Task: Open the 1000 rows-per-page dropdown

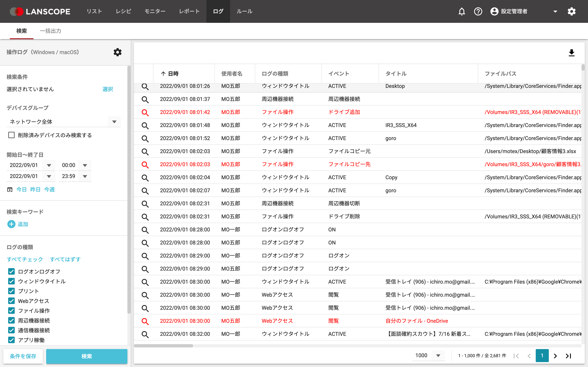Action: click(438, 356)
